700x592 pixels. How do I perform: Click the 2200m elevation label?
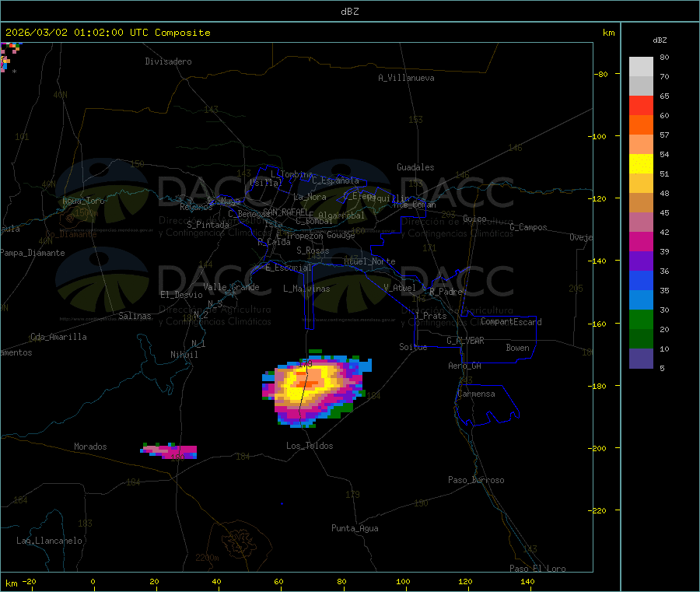click(207, 558)
